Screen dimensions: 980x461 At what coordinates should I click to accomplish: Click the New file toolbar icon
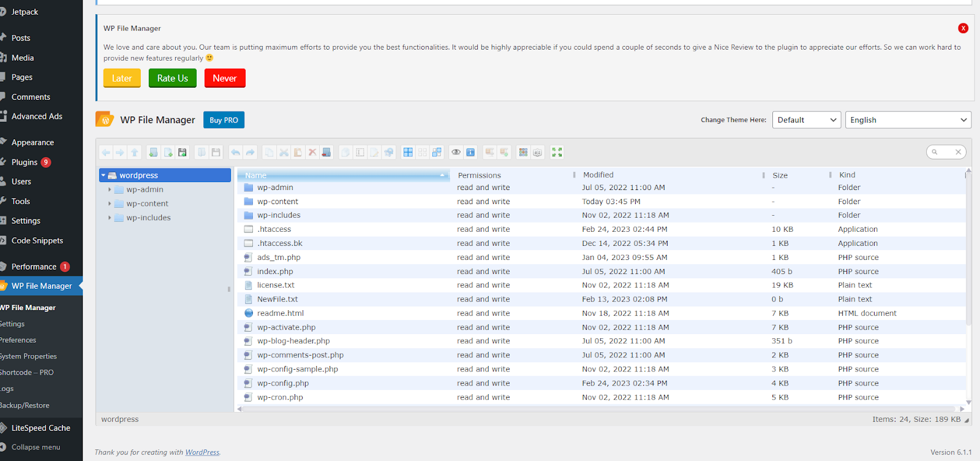click(x=168, y=152)
